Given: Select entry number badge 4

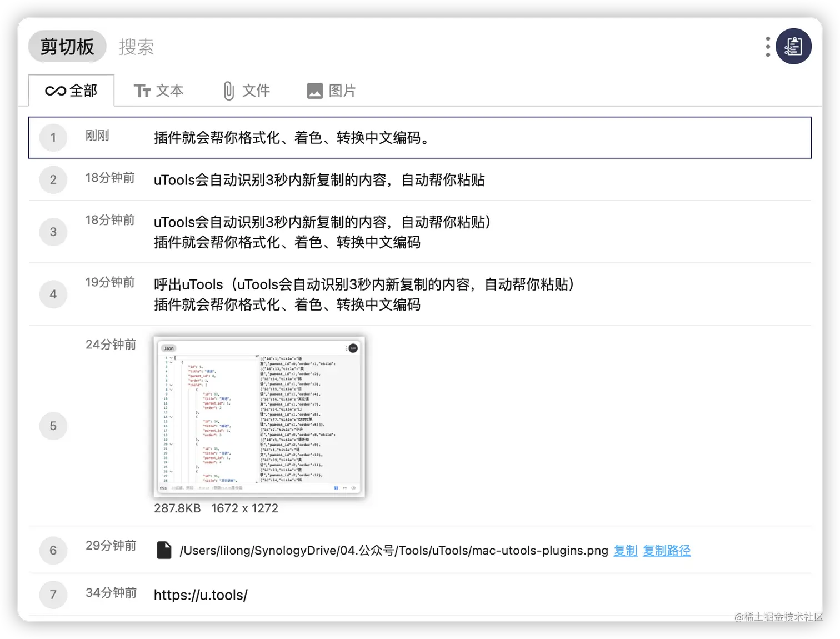Looking at the screenshot, I should (x=53, y=294).
